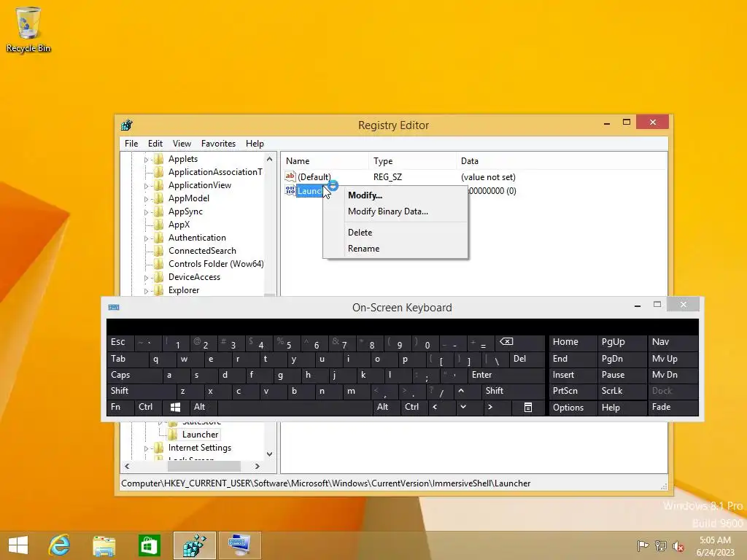747x560 pixels.
Task: Tap the context menu key on keyboard
Action: pos(527,407)
